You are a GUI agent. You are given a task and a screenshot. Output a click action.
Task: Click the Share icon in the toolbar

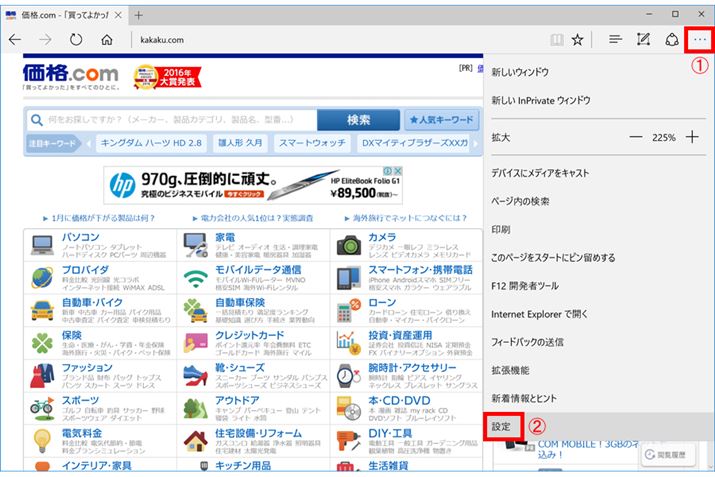coord(672,40)
